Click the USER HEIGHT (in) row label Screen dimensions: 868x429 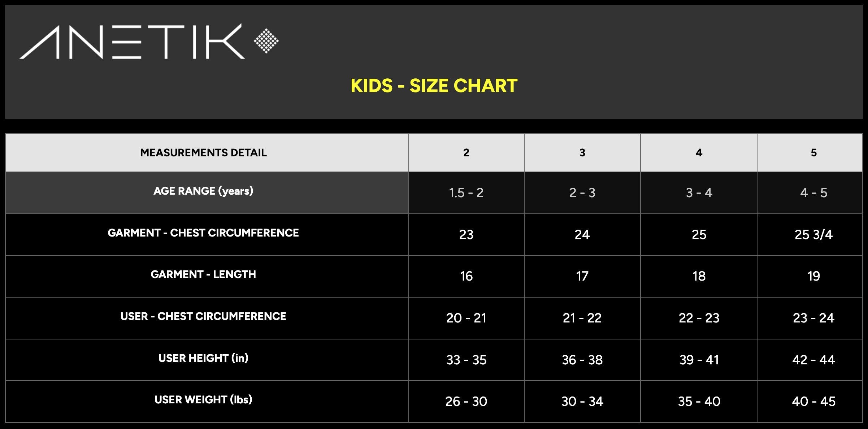[203, 358]
